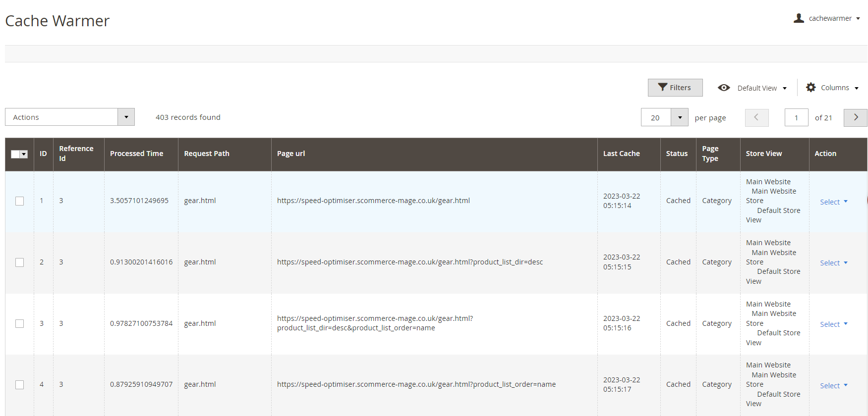This screenshot has width=868, height=416.
Task: Sort by Processed Time column header
Action: pos(136,154)
